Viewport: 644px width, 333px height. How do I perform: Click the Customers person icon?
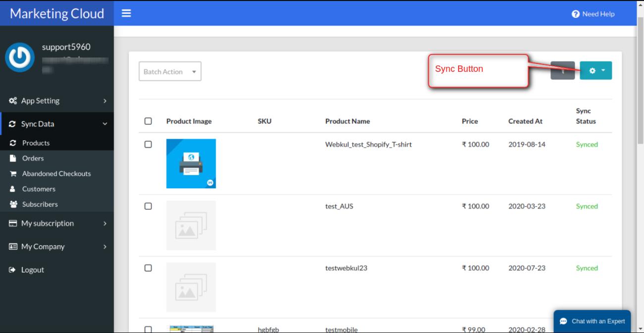tap(13, 189)
